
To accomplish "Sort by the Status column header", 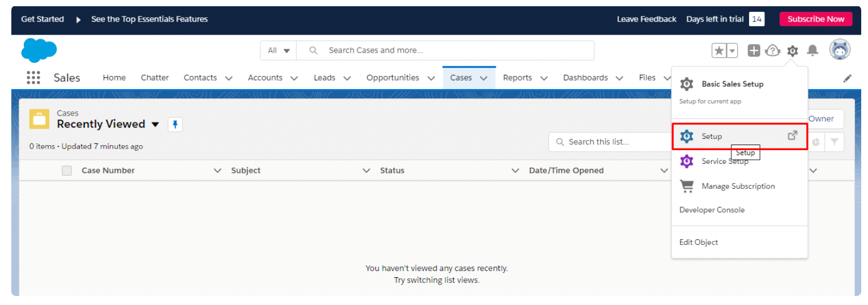I will click(x=392, y=171).
